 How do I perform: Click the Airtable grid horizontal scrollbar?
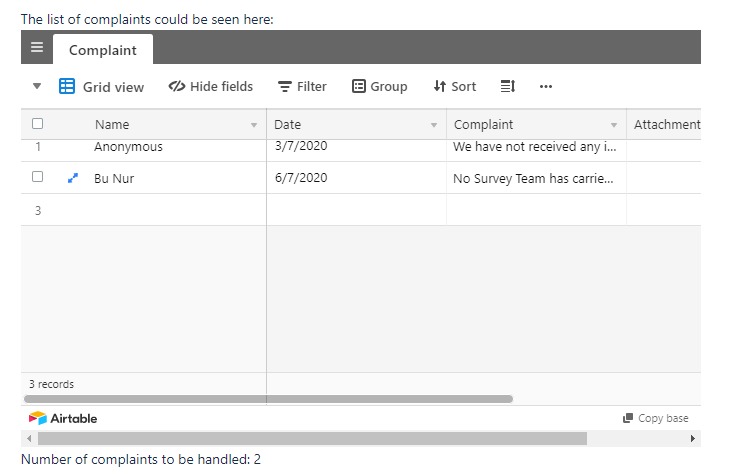(268, 399)
